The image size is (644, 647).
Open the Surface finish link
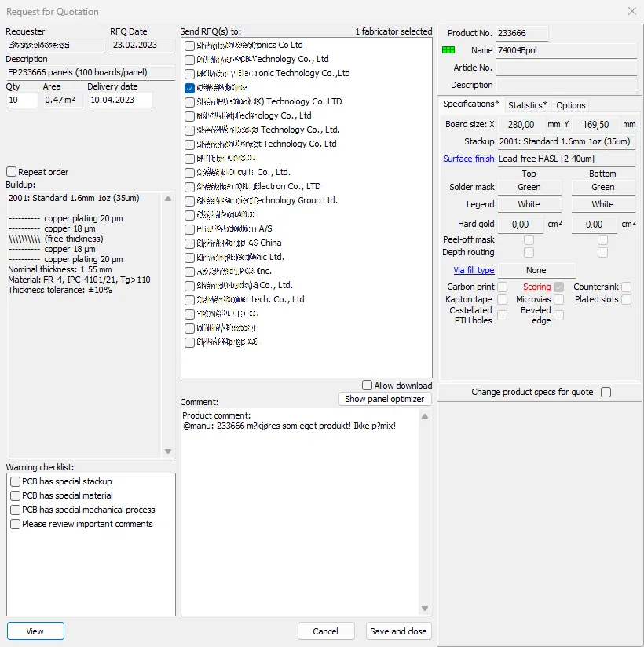[x=469, y=158]
